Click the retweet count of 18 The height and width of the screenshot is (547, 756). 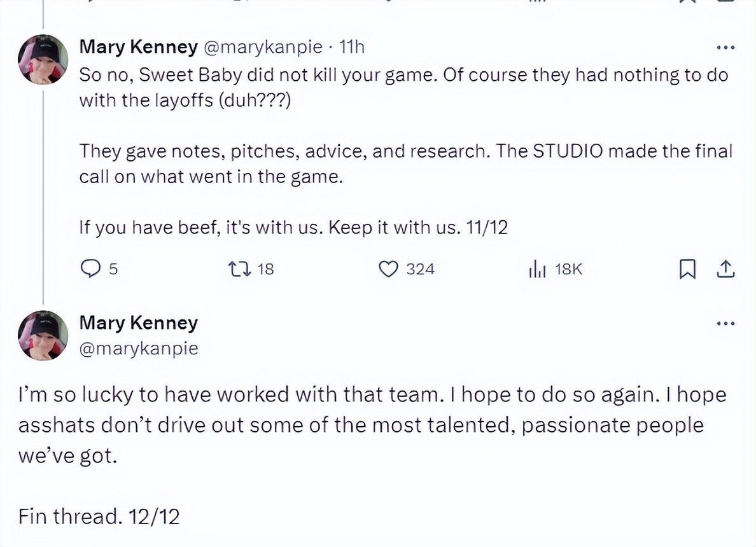(265, 269)
